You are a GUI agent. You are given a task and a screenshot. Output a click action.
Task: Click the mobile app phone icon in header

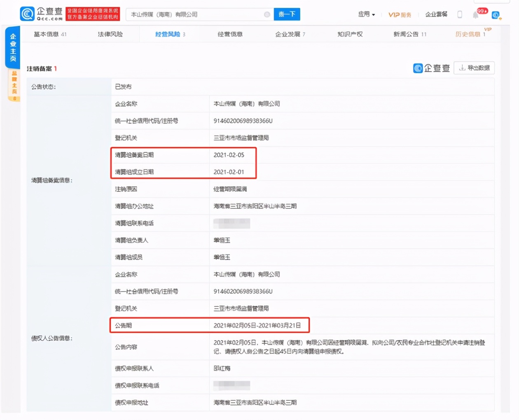click(460, 14)
